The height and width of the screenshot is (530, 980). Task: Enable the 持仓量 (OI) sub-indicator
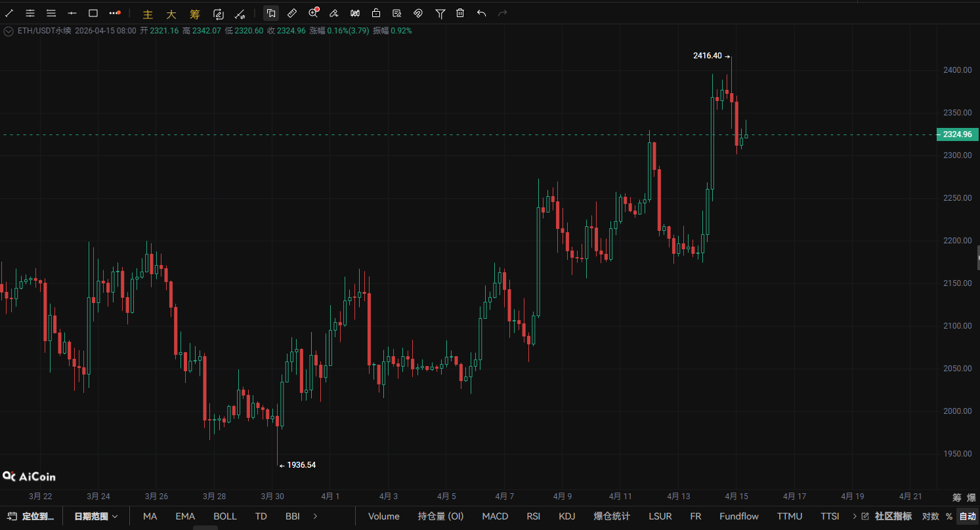point(441,516)
